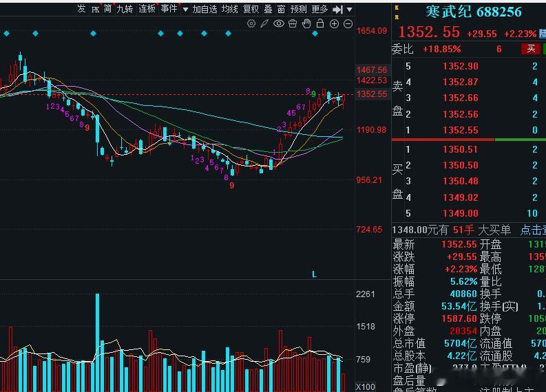Click the 窗 window toolbar item

tap(282, 9)
